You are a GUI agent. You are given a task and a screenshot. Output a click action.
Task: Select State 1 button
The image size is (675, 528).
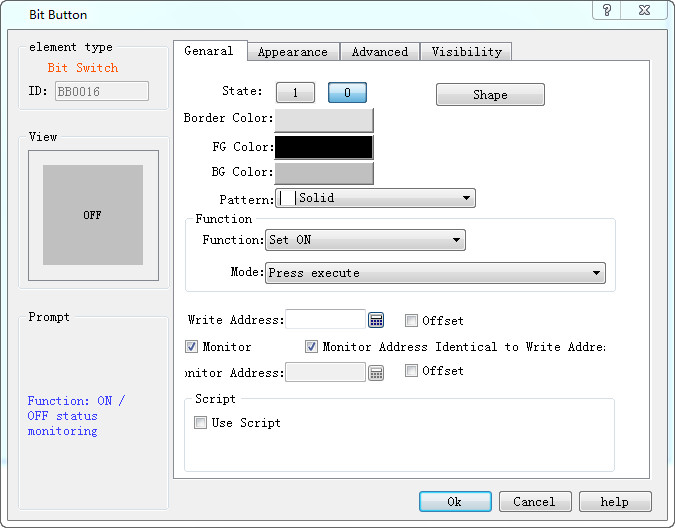(x=295, y=93)
